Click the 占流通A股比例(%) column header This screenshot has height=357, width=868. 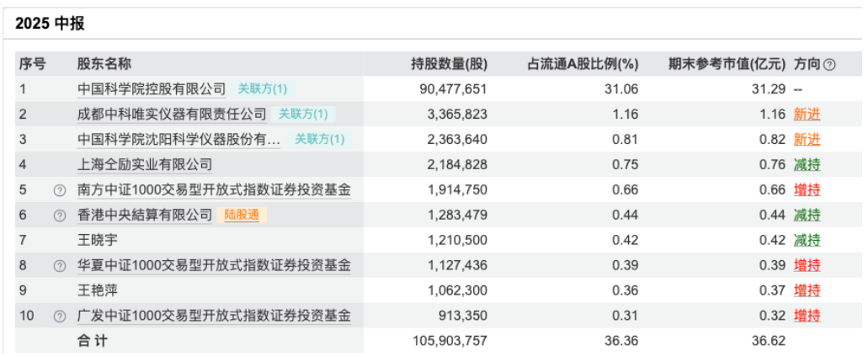coord(583,64)
